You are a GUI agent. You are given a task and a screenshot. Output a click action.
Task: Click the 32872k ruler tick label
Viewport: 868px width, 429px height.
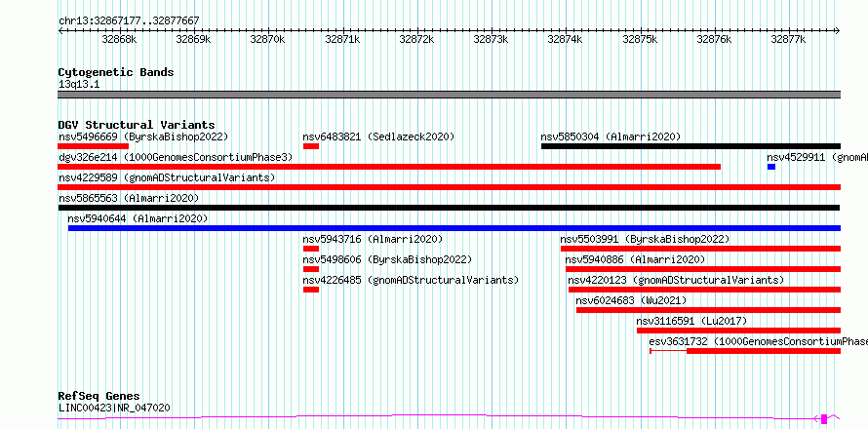(x=416, y=39)
